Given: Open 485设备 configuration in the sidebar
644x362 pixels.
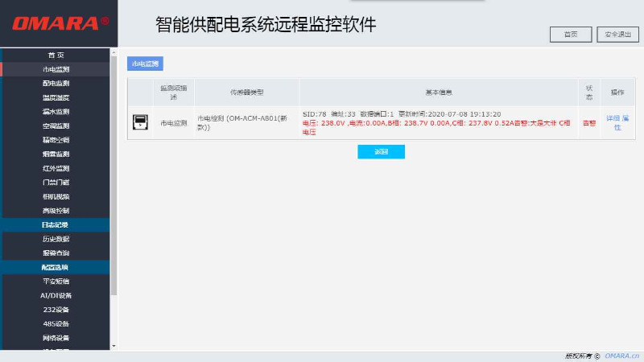Looking at the screenshot, I should [56, 323].
